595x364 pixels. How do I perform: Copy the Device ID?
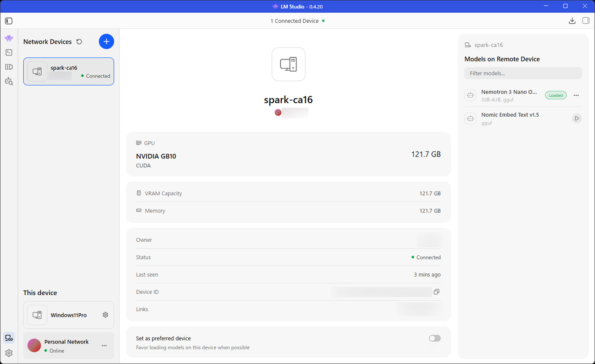pos(436,292)
